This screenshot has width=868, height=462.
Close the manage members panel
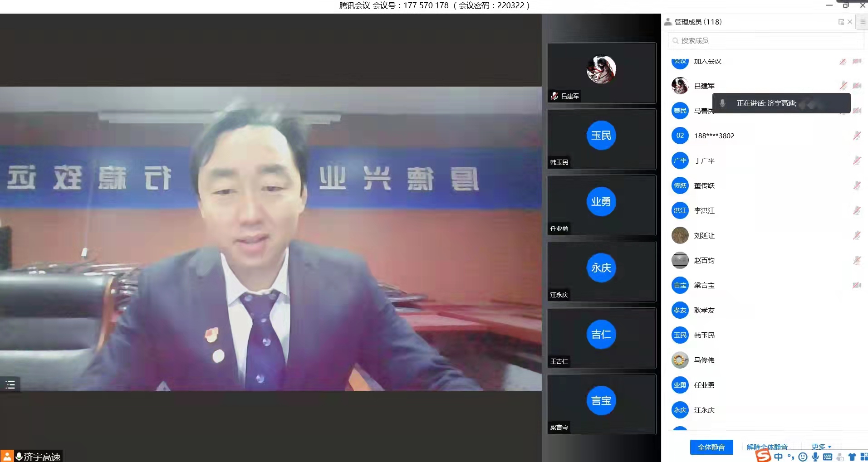click(850, 22)
